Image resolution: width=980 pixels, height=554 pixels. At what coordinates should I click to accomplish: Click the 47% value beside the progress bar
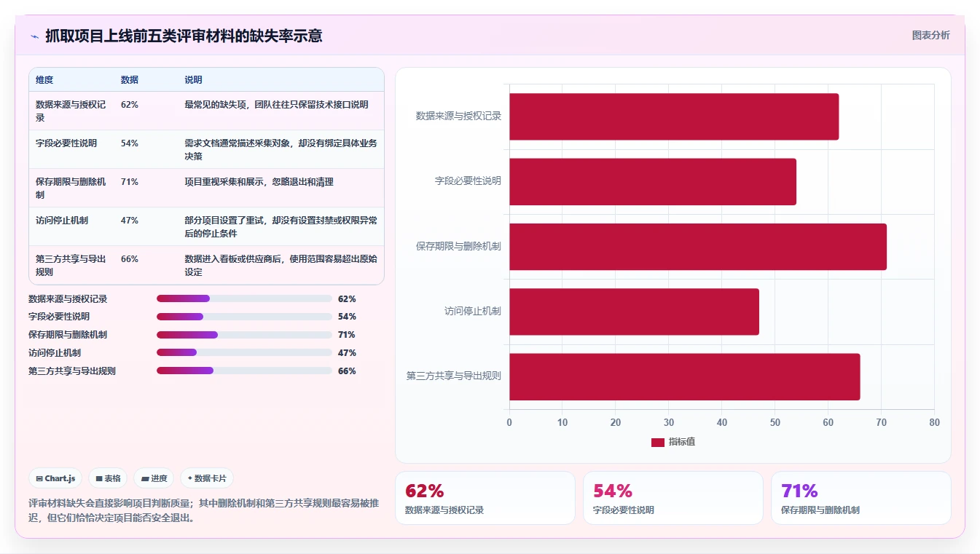point(347,352)
